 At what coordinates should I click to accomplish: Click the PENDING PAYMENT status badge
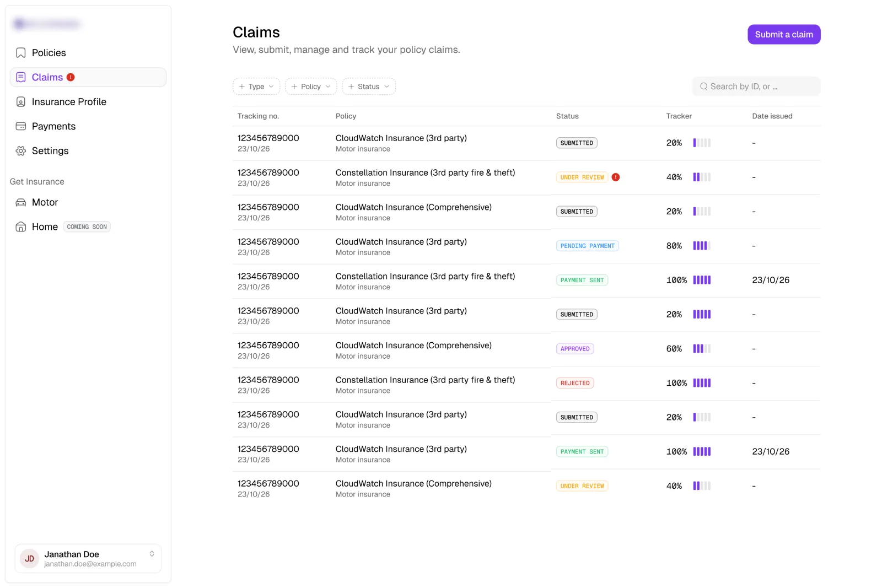click(587, 246)
